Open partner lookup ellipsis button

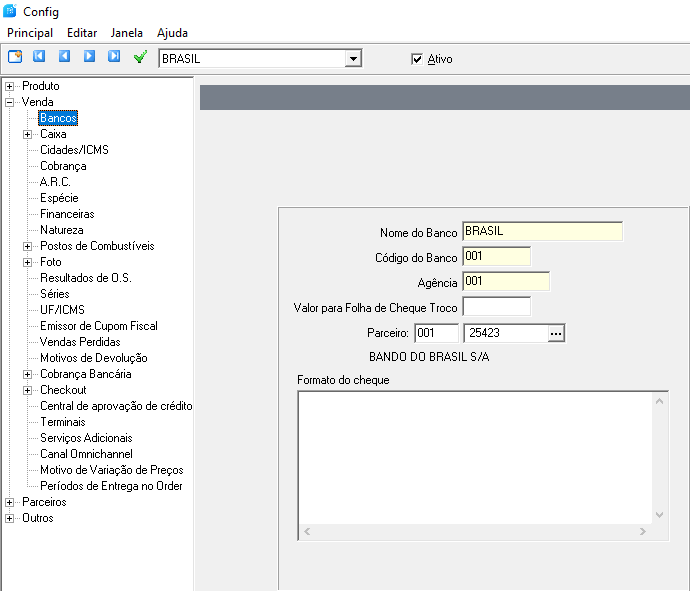557,333
